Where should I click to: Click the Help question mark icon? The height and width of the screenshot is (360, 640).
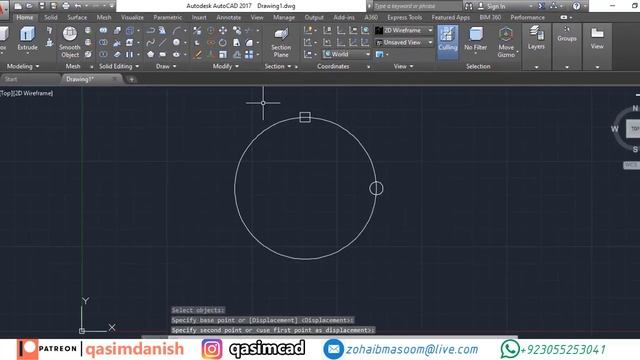point(576,6)
